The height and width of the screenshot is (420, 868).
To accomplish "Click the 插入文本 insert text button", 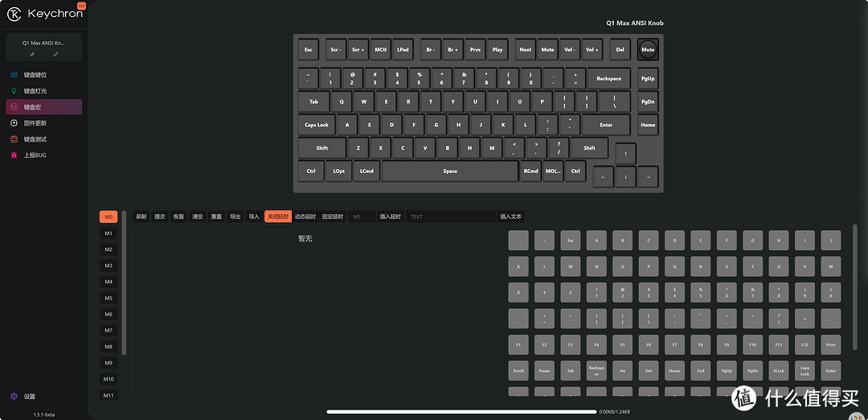I will 511,216.
